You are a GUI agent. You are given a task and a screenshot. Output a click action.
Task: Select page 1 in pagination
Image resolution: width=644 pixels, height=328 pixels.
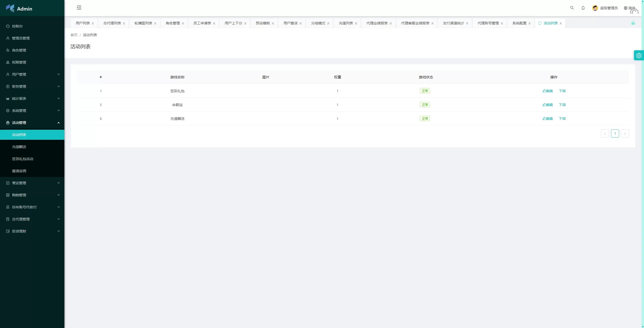615,133
